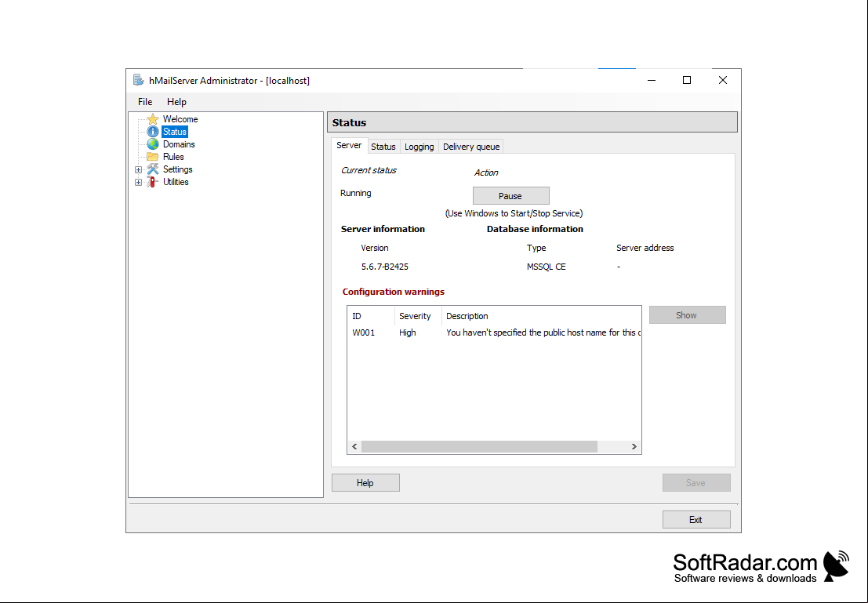Screen dimensions: 868x603
Task: Click the public host name warning description
Action: (x=543, y=332)
